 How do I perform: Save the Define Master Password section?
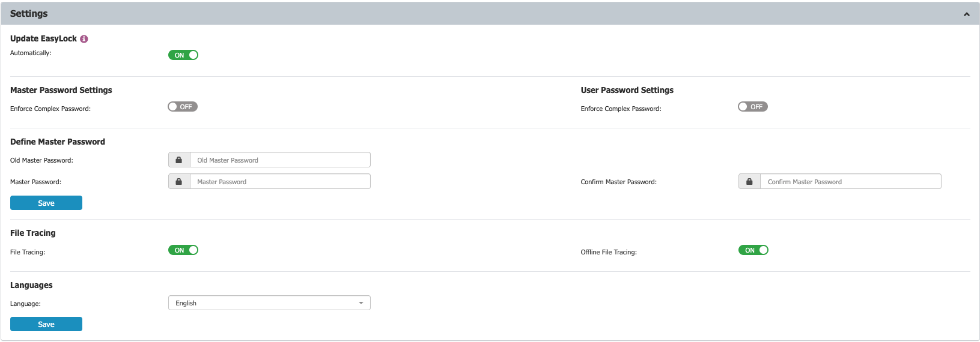[46, 203]
